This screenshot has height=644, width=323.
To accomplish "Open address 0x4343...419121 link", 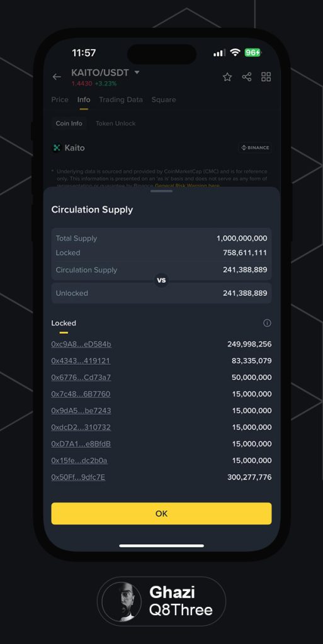I will pos(81,360).
